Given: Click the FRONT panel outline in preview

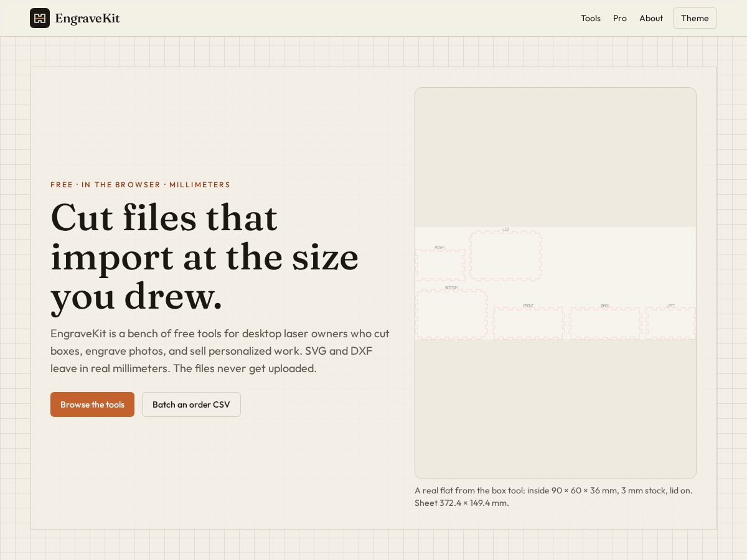Looking at the screenshot, I should (x=528, y=323).
